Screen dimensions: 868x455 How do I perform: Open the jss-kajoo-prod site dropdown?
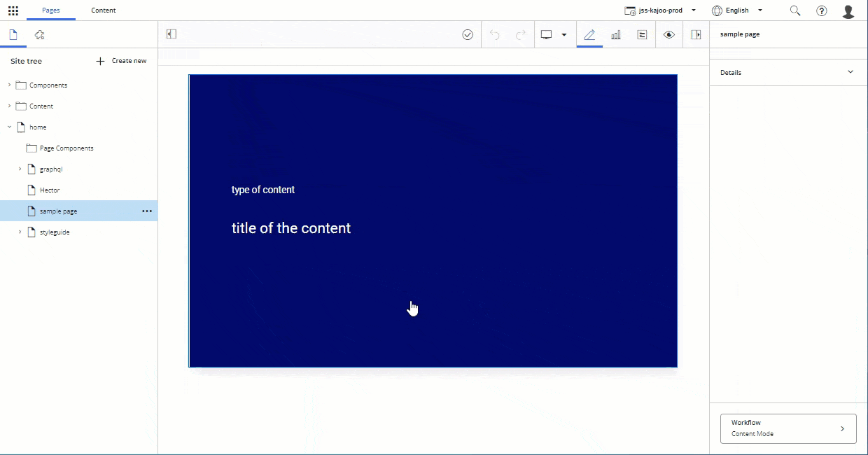pyautogui.click(x=661, y=10)
